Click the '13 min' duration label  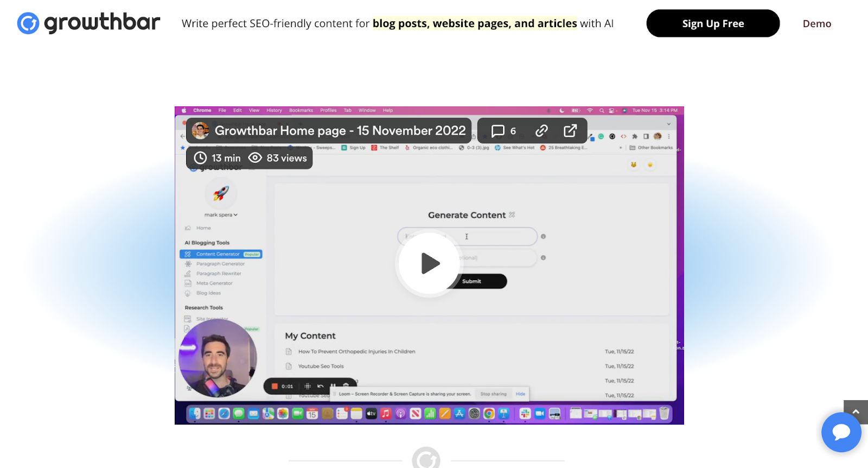[x=218, y=158]
